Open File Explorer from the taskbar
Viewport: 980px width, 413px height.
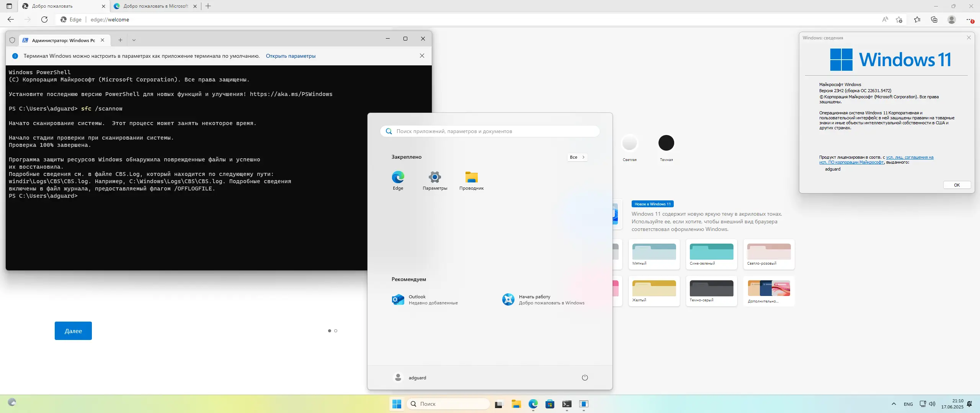516,404
